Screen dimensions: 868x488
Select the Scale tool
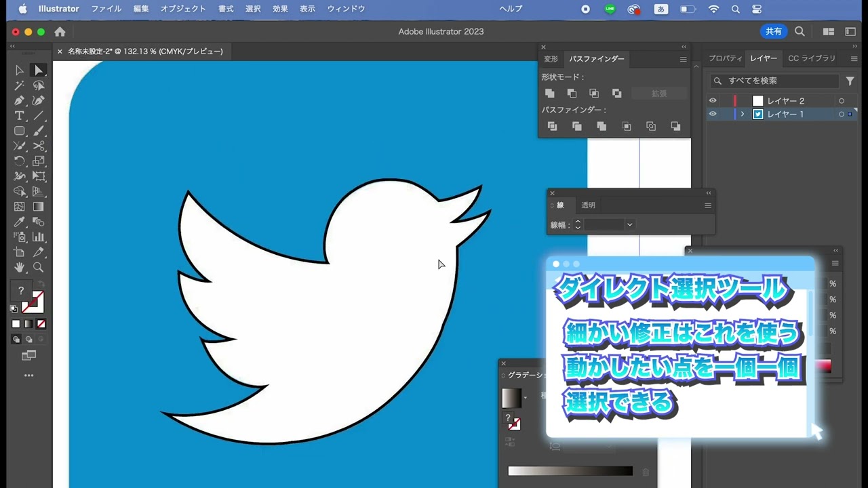39,161
